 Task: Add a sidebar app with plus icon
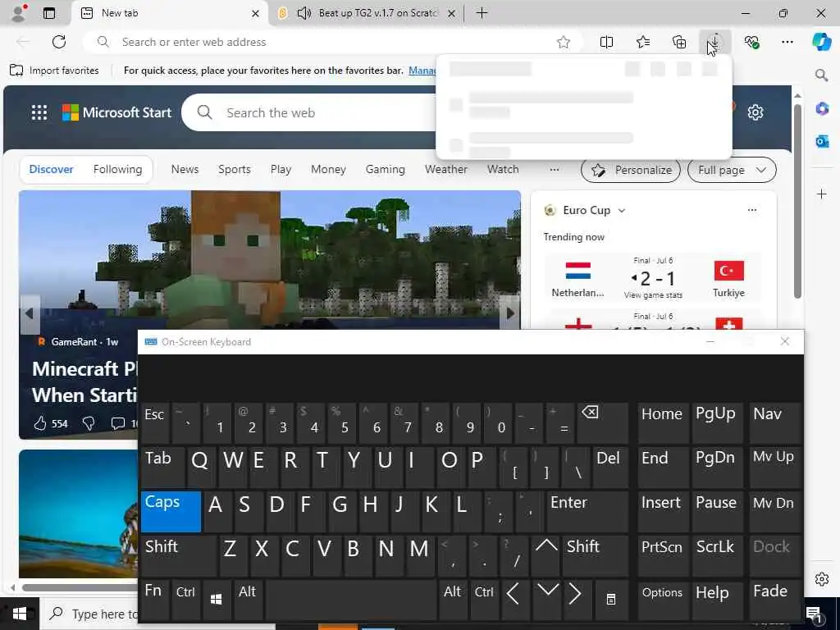click(x=822, y=194)
